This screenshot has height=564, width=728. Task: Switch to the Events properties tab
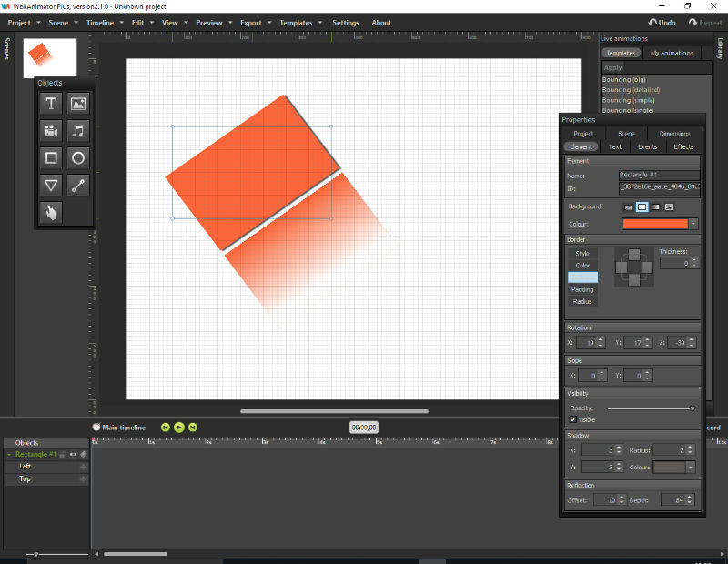pos(648,146)
